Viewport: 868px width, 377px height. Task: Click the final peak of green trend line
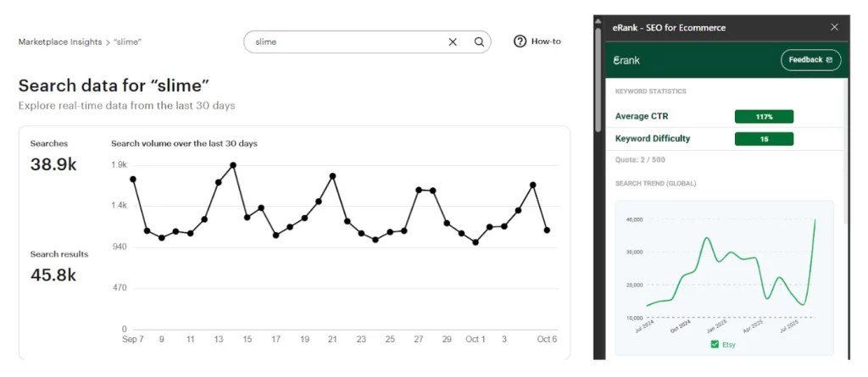pyautogui.click(x=815, y=220)
